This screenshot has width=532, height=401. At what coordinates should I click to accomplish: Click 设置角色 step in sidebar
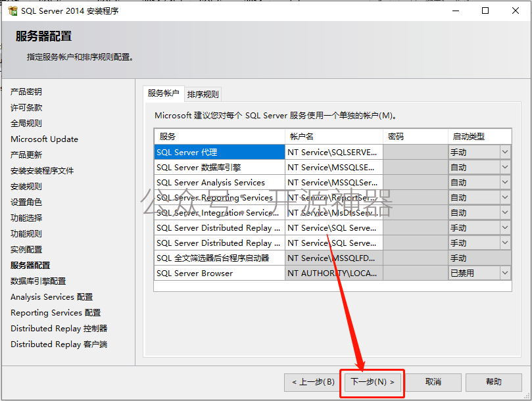(26, 202)
